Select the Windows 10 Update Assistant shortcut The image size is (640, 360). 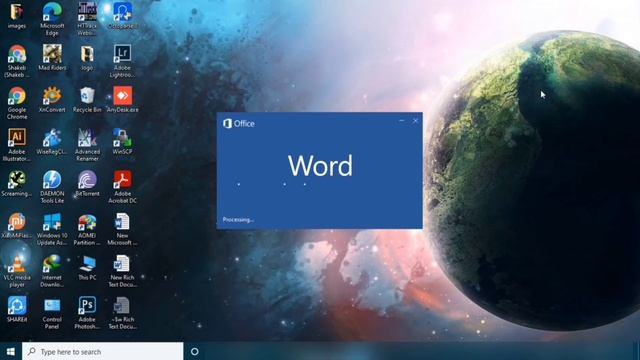pos(52,229)
